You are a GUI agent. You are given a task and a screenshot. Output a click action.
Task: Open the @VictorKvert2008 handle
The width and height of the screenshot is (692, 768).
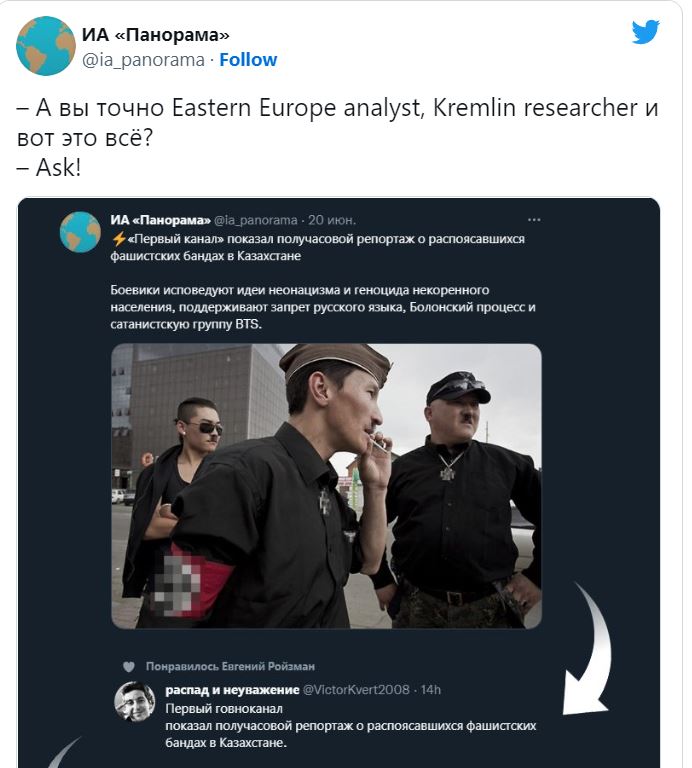(356, 690)
